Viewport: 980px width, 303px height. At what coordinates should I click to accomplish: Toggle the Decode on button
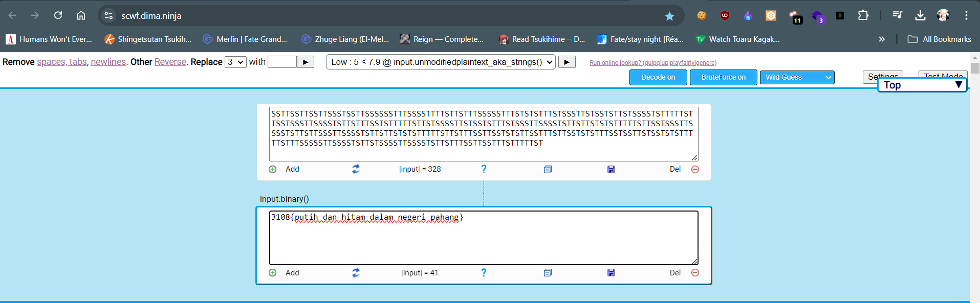pos(658,77)
